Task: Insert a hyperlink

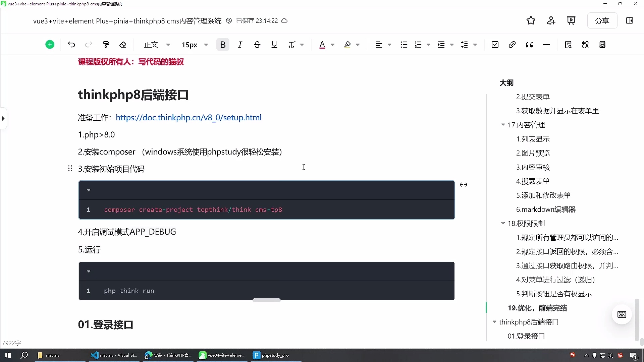Action: click(x=512, y=44)
